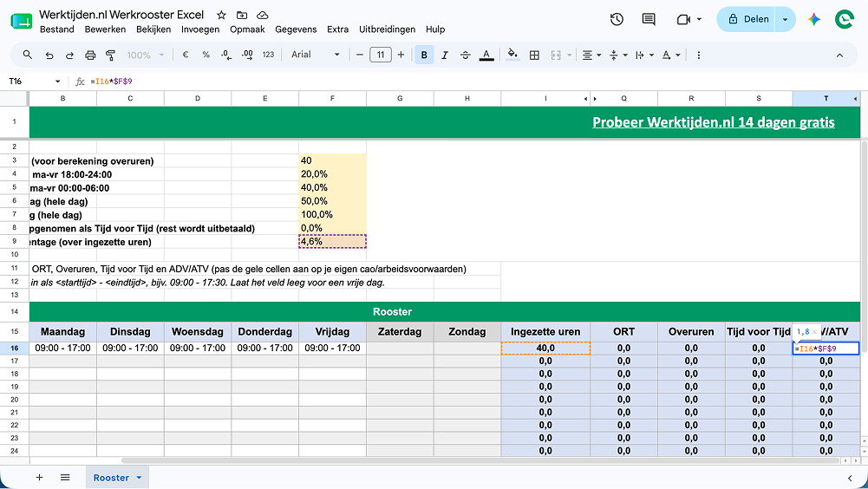Open the zoom level dropdown
The width and height of the screenshot is (868, 489).
145,55
